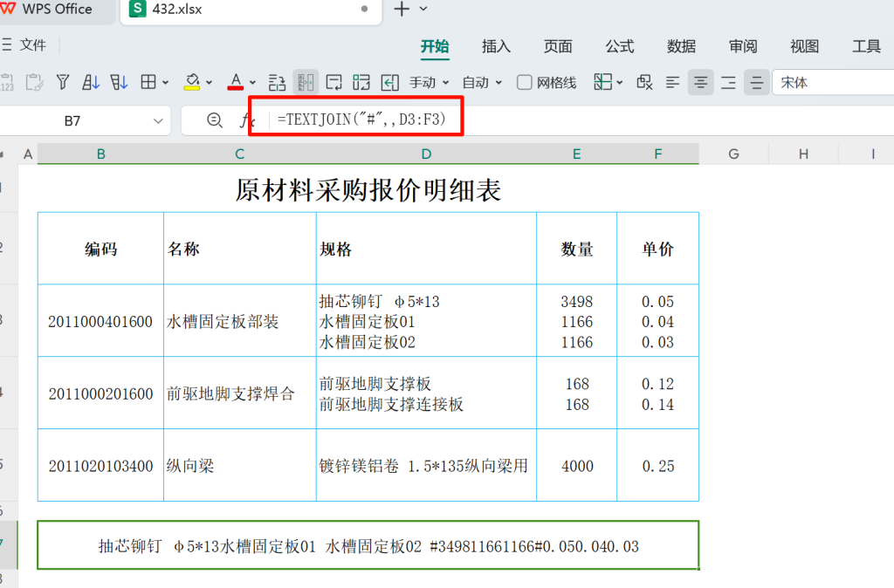Select column D header
Viewport: 894px width, 588px height.
pyautogui.click(x=426, y=154)
